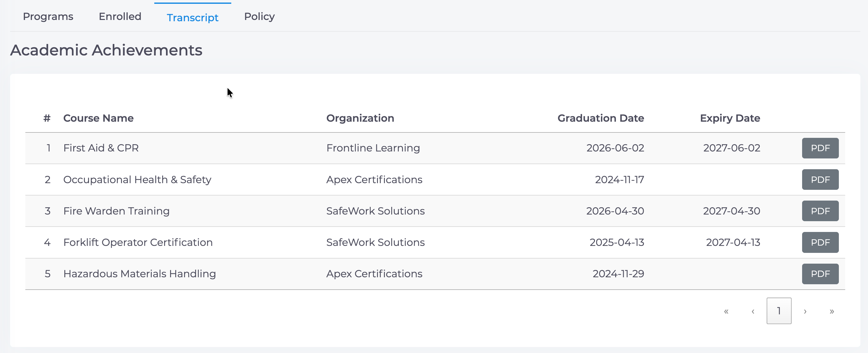Click graduation date 2024-11-17
This screenshot has height=353, width=868.
(619, 179)
